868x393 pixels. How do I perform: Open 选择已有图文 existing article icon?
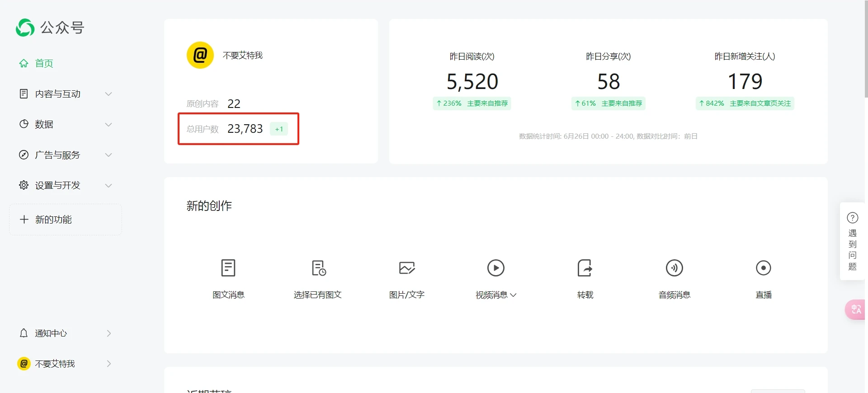point(318,268)
